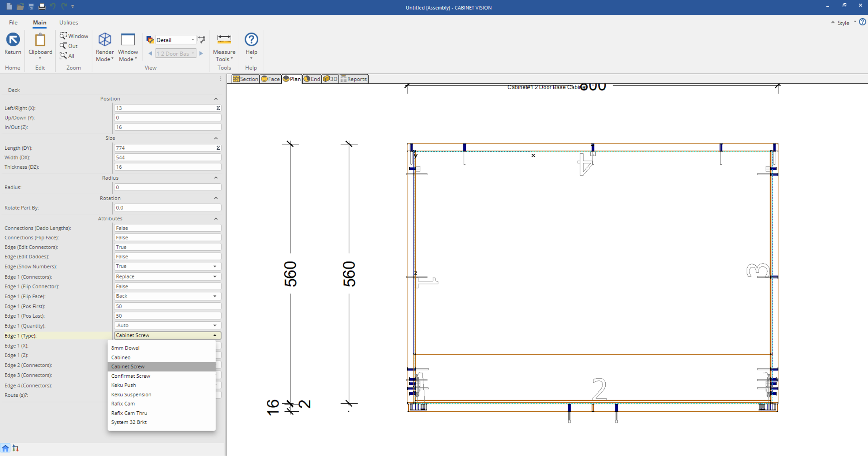Open the Detail view dropdown

[193, 40]
